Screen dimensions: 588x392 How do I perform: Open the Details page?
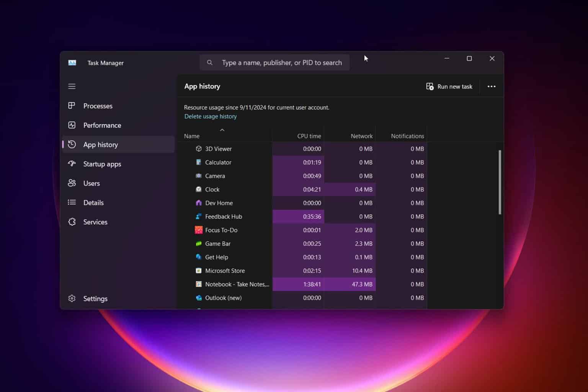(118, 203)
